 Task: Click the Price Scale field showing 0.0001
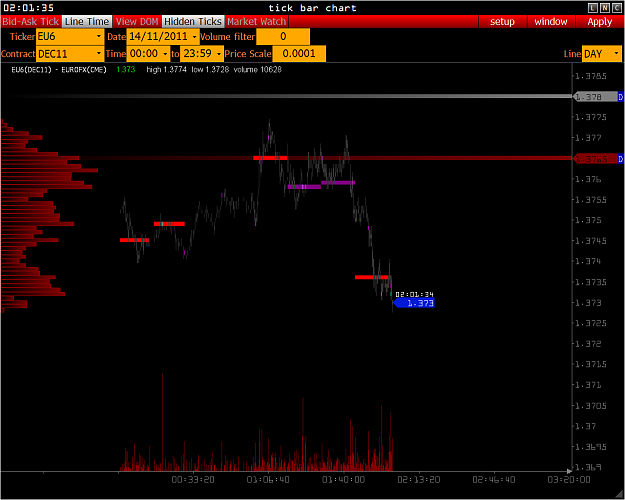tap(299, 54)
